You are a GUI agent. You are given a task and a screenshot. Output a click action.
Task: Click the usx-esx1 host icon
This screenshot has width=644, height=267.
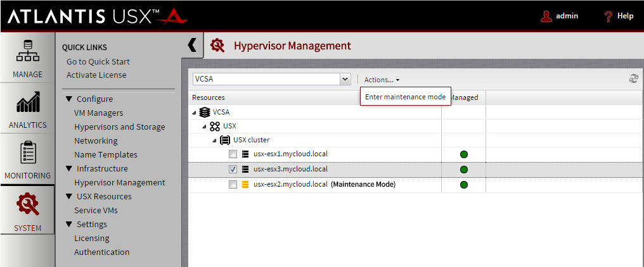pyautogui.click(x=245, y=154)
